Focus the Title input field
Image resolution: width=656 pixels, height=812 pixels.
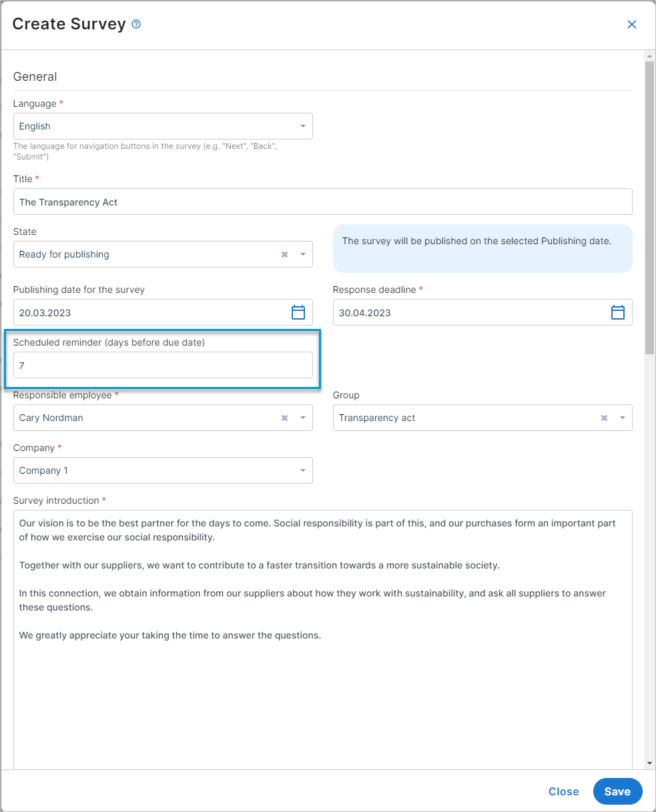[323, 201]
